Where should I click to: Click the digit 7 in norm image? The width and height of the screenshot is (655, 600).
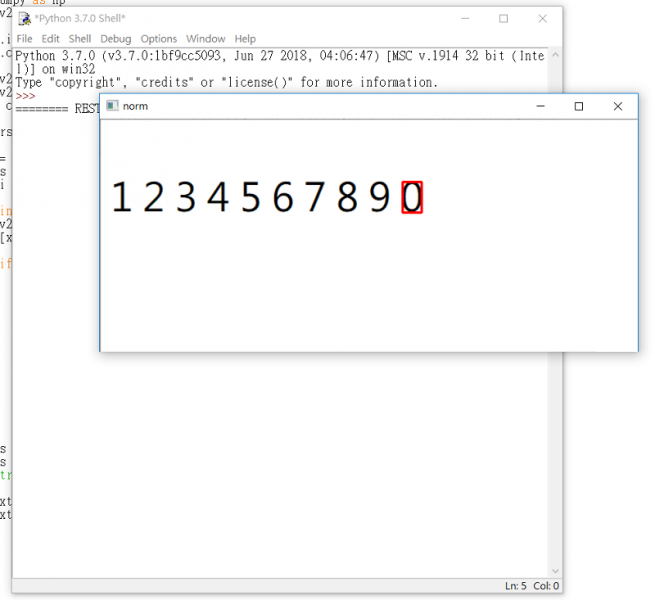coord(315,197)
